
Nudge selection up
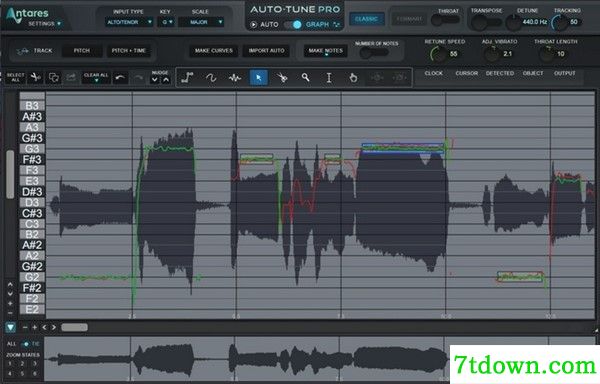166,80
